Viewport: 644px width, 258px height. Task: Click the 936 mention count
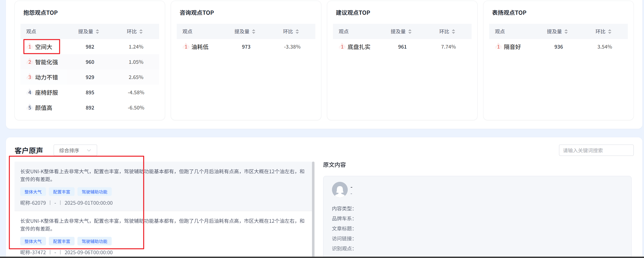point(558,47)
